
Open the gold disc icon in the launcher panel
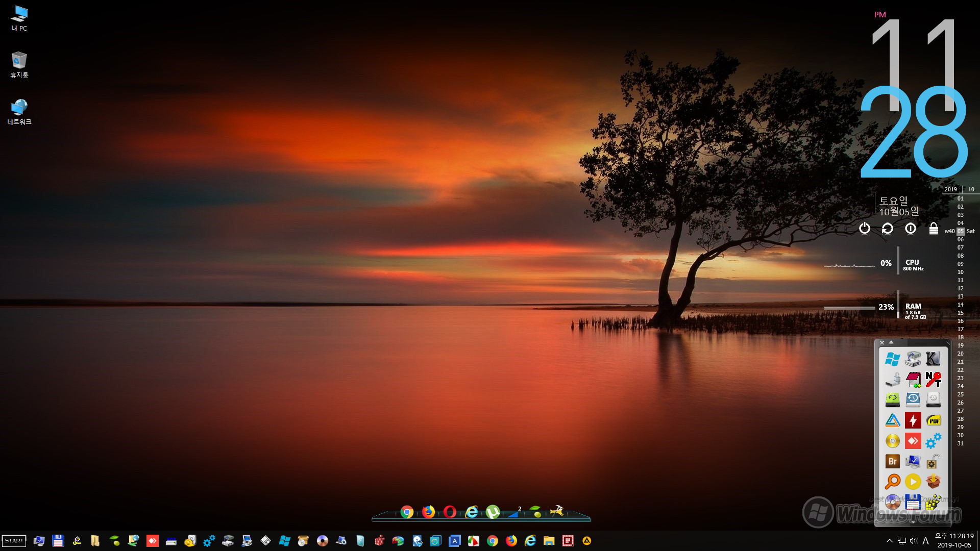892,440
